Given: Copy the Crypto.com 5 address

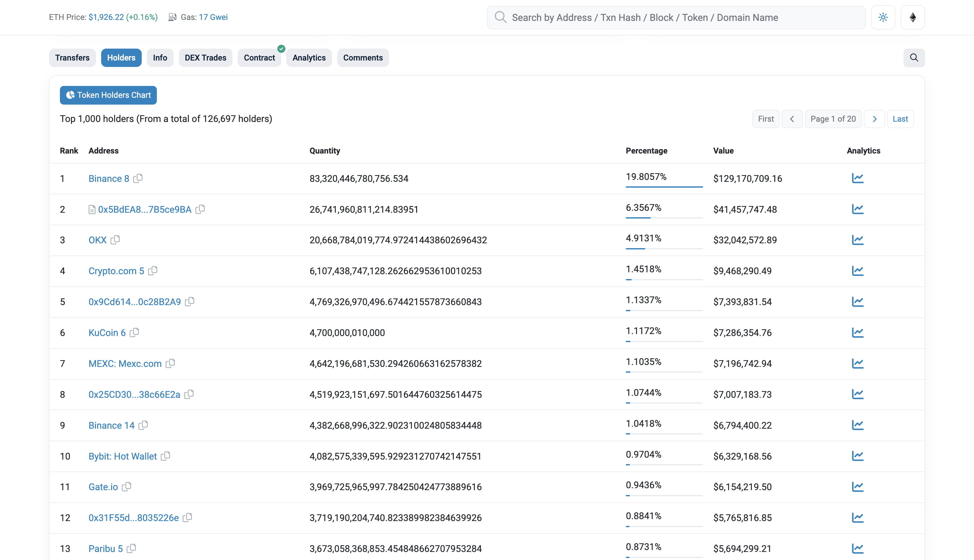Looking at the screenshot, I should pos(153,271).
